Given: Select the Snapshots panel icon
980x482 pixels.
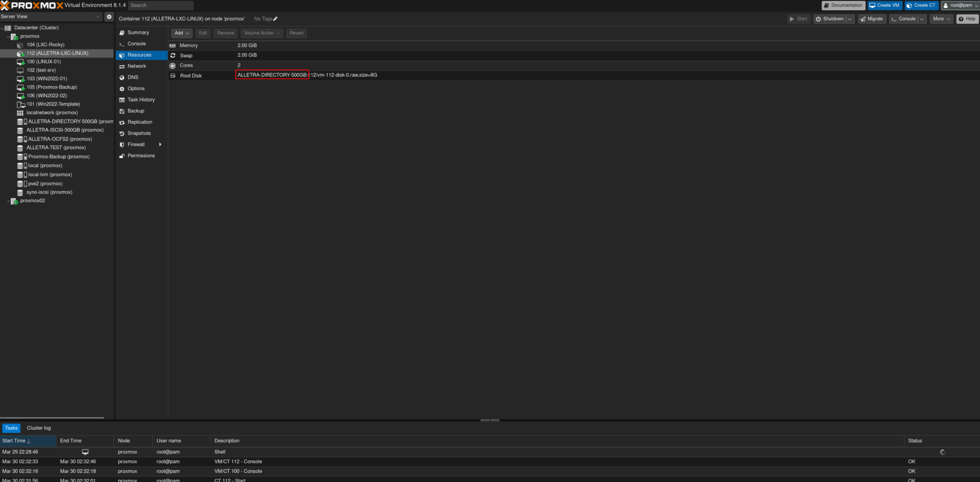Looking at the screenshot, I should [x=122, y=133].
